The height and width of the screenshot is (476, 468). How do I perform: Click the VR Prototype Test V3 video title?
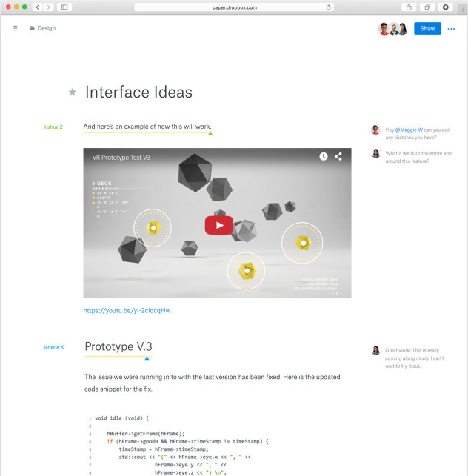pyautogui.click(x=121, y=158)
